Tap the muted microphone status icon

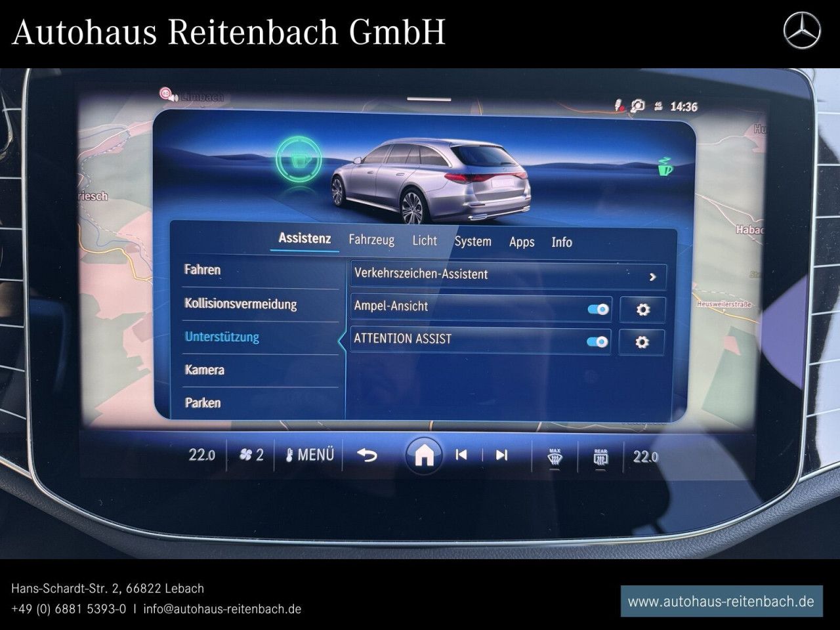619,106
